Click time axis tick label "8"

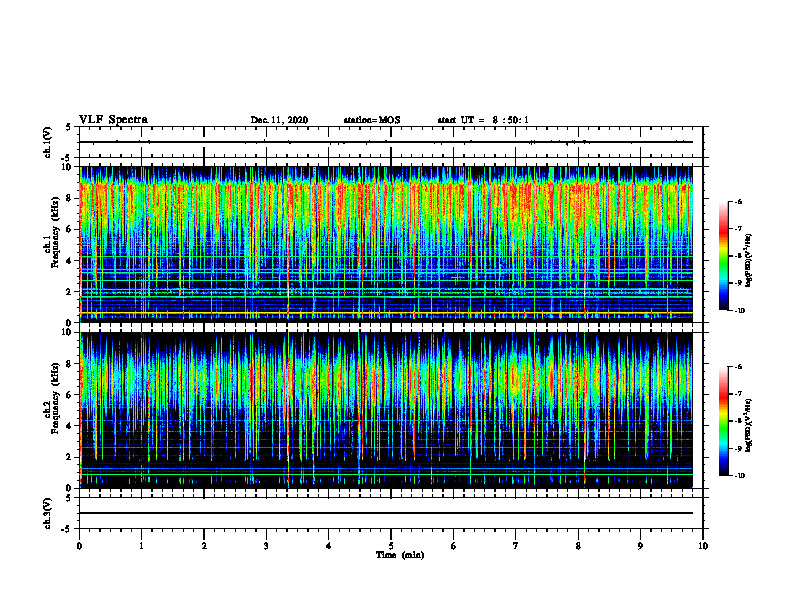578,546
